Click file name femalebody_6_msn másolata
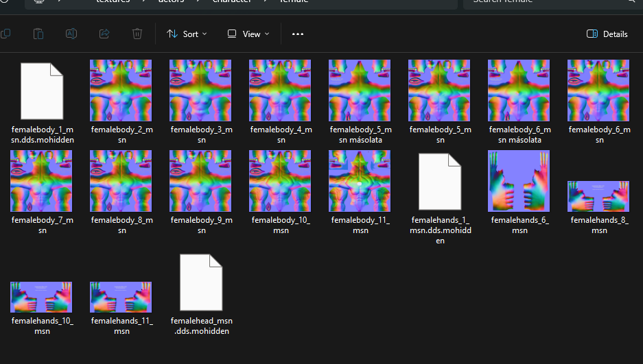The width and height of the screenshot is (643, 364). pos(519,135)
